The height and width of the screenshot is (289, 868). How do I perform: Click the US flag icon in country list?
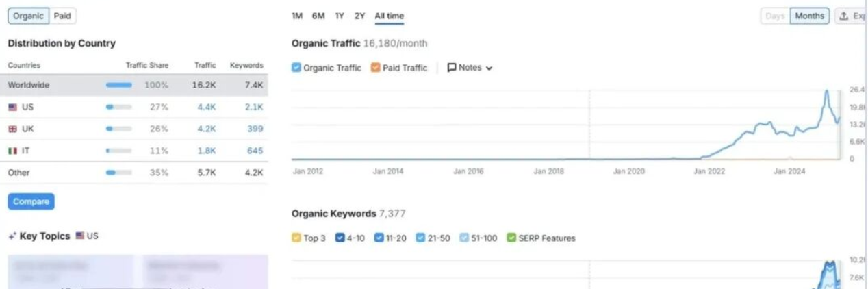pos(12,108)
